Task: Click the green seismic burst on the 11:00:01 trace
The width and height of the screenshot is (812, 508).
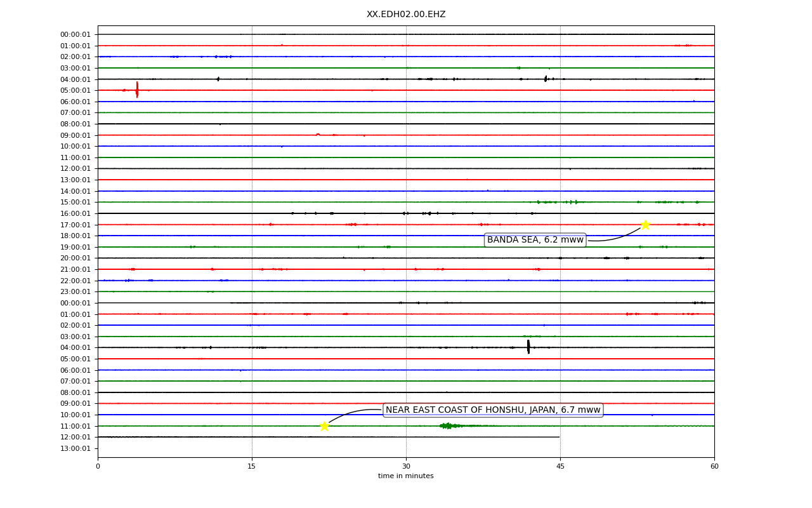Action: pos(449,425)
